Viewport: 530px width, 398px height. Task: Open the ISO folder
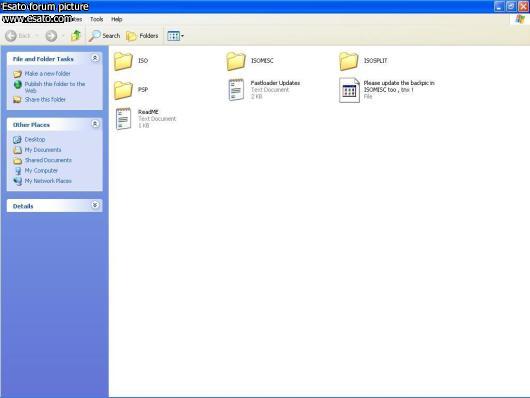click(x=131, y=61)
